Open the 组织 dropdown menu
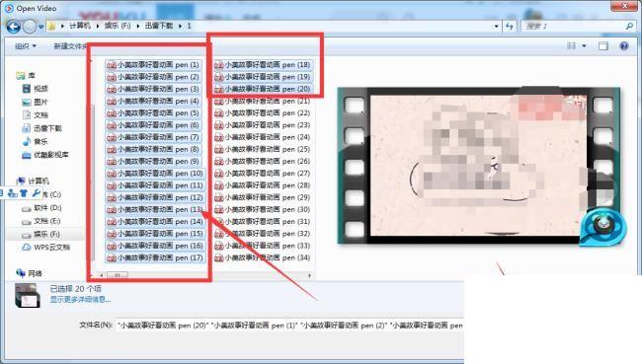642x364 pixels. click(x=26, y=46)
